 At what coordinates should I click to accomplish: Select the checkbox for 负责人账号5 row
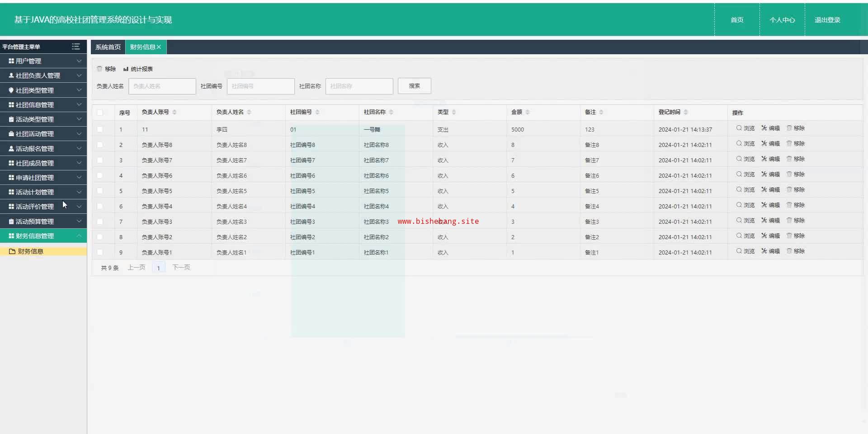pyautogui.click(x=100, y=191)
